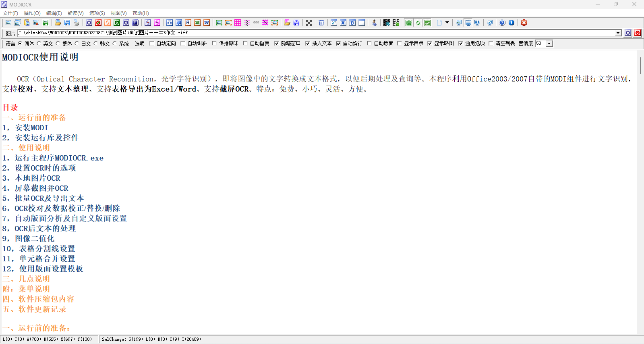The image size is (644, 344).
Task: Click the letter A text icon
Action: pyautogui.click(x=343, y=23)
